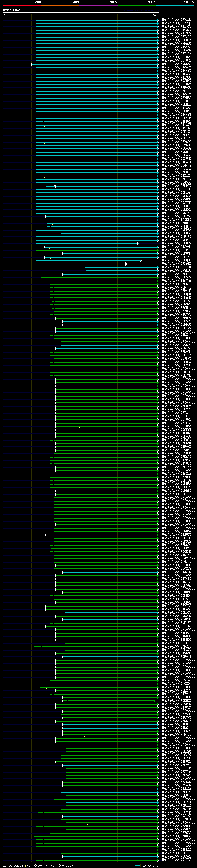Select hit label UniRef100_B8MT58
Viewport: 197px width, 868px height.
tap(177, 301)
